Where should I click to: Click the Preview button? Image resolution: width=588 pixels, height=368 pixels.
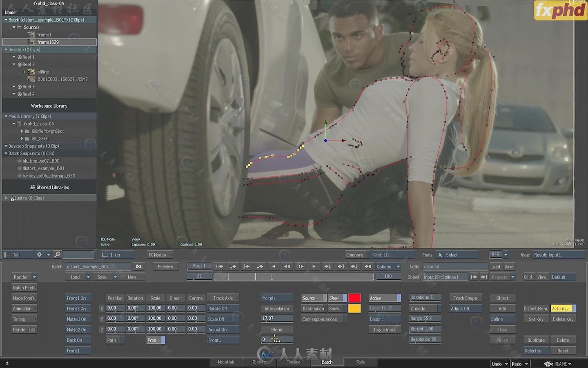pyautogui.click(x=165, y=267)
